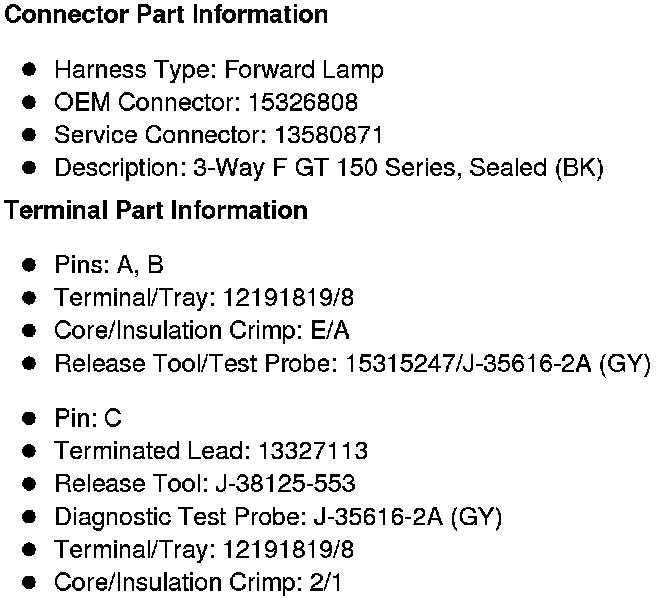The image size is (672, 602).
Task: Click the Pin: C line
Action: point(87,418)
